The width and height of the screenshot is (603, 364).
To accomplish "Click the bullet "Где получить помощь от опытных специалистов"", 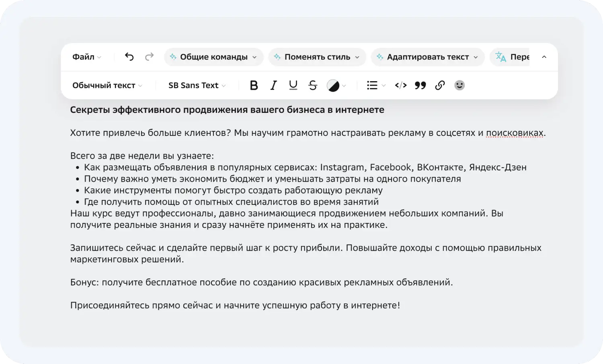I will click(x=231, y=202).
